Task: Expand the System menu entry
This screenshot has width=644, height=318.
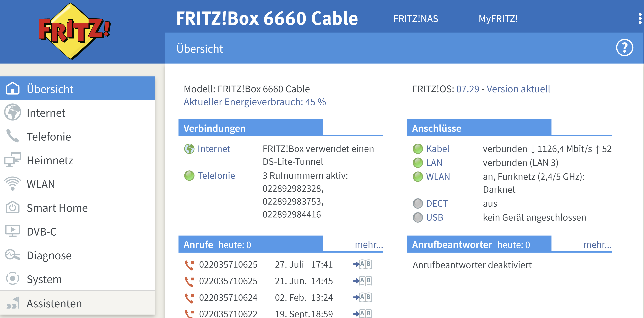Action: pyautogui.click(x=44, y=279)
